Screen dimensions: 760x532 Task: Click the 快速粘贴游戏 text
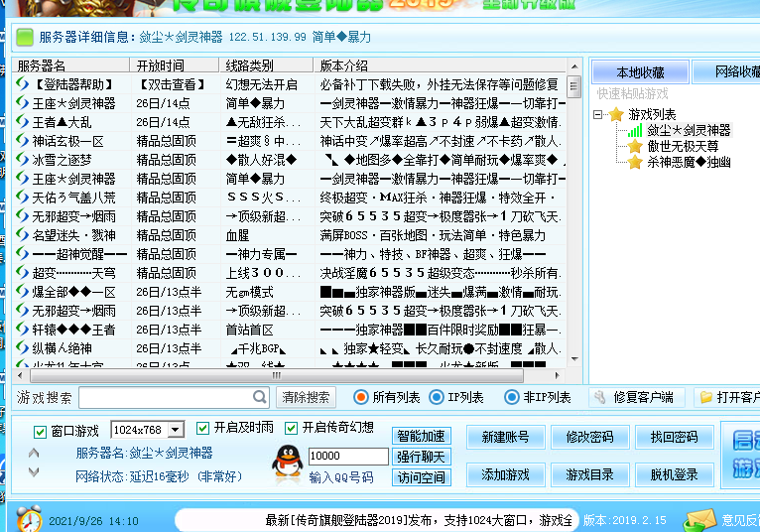[x=633, y=93]
